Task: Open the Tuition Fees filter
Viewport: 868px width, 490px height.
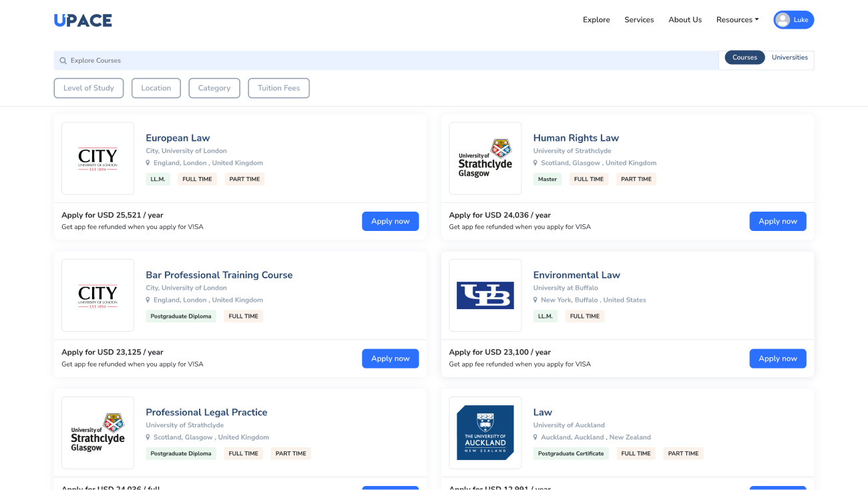Action: (x=278, y=88)
